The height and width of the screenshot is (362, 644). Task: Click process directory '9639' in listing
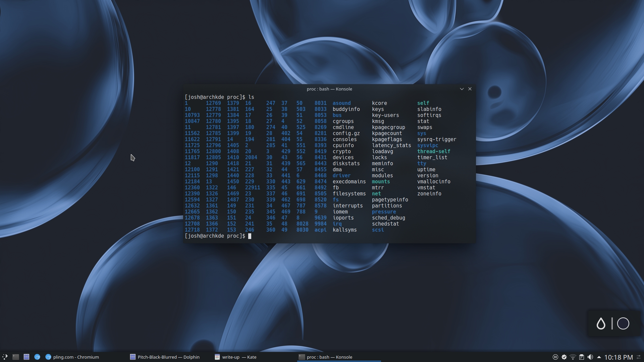coord(320,218)
